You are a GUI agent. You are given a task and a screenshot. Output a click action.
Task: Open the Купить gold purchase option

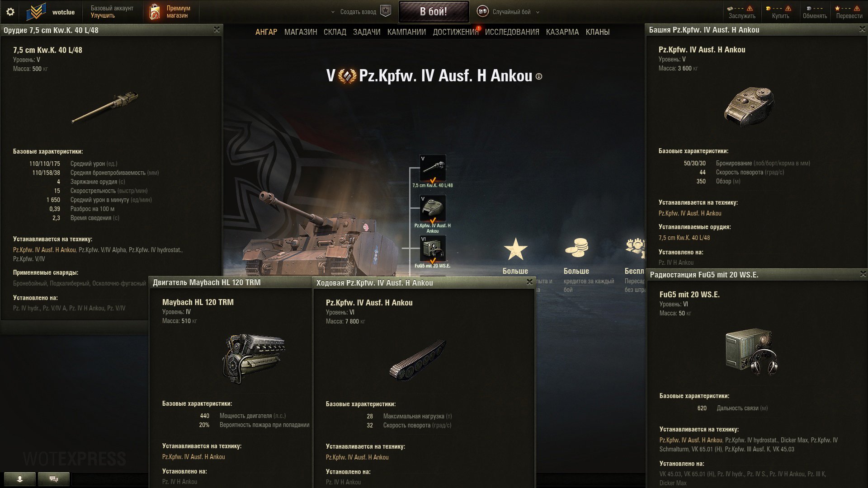coord(780,12)
